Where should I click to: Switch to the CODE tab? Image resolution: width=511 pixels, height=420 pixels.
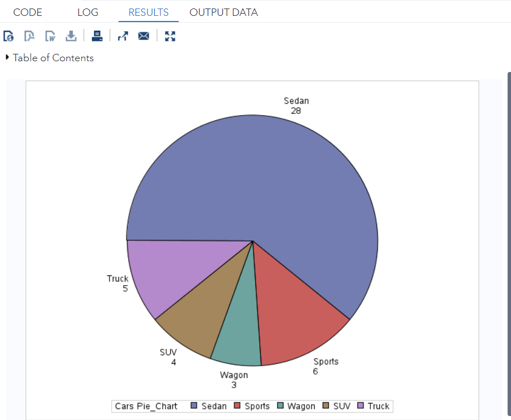pos(28,12)
